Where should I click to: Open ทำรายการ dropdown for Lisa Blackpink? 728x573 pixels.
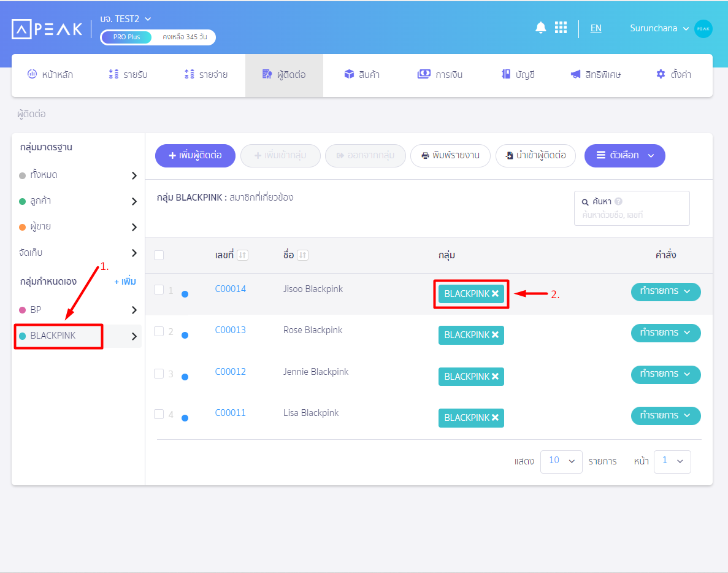[665, 415]
